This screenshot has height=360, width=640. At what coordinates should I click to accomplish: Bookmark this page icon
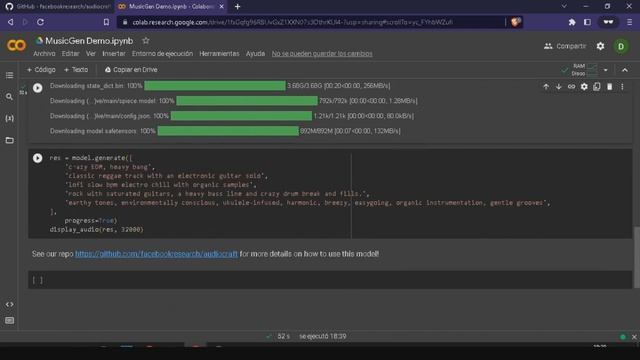(106, 22)
